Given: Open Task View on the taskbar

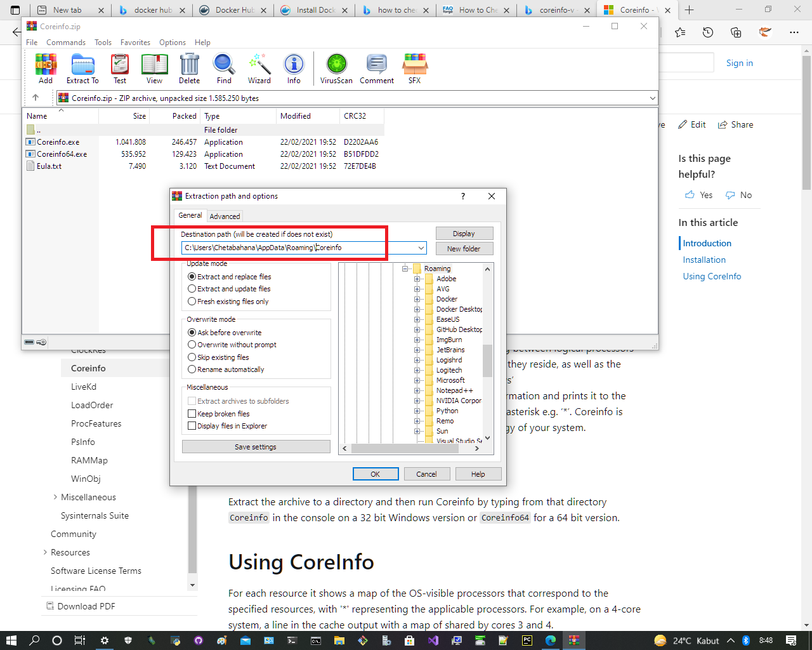Looking at the screenshot, I should tap(80, 640).
